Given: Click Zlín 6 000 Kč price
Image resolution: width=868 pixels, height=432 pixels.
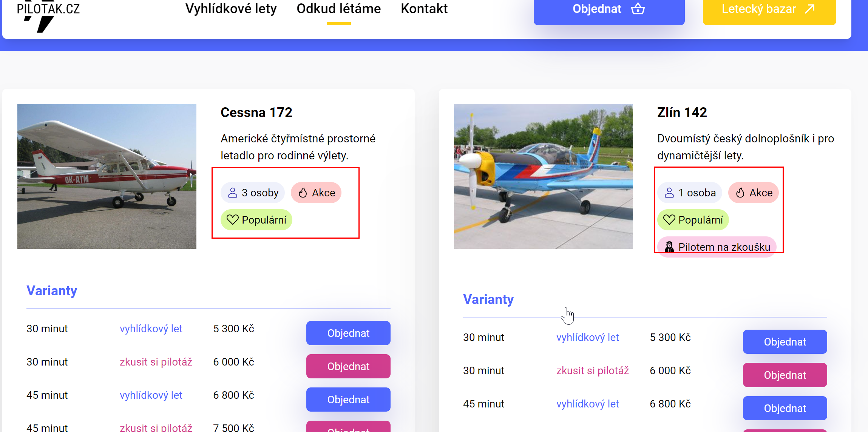Looking at the screenshot, I should pos(670,370).
